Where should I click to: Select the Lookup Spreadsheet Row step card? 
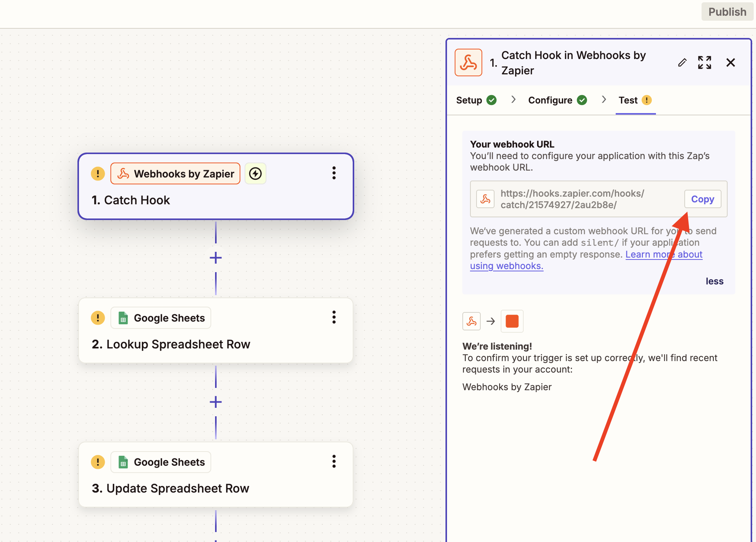[215, 330]
